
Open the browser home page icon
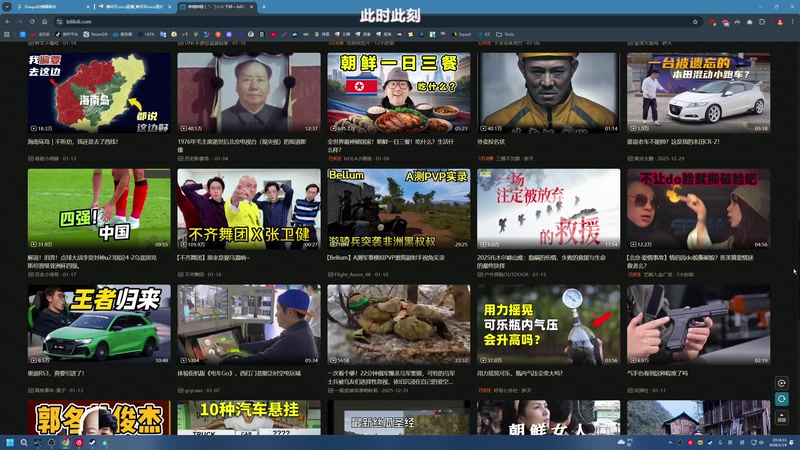(45, 21)
